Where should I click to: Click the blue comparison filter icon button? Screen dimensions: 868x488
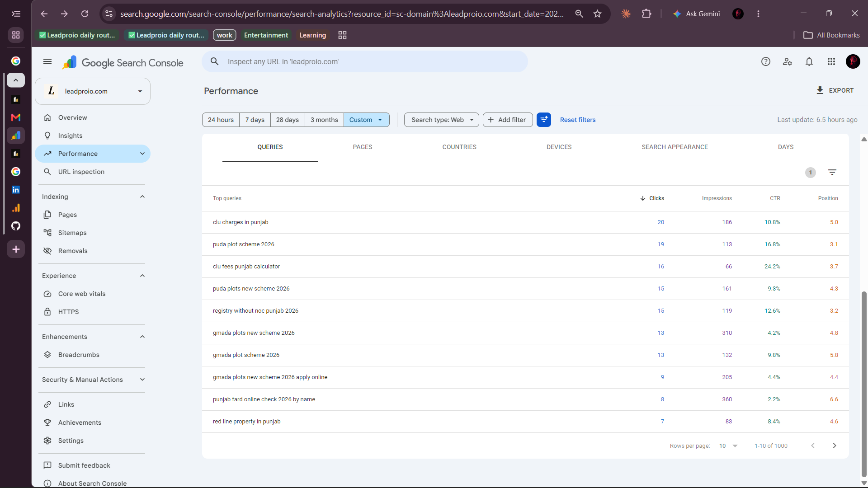click(544, 120)
